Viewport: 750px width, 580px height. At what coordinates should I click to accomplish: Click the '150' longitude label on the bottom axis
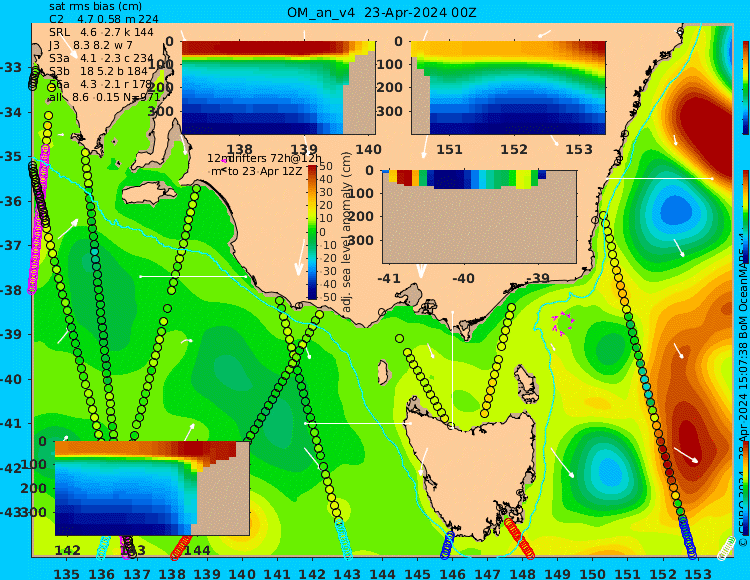593,573
